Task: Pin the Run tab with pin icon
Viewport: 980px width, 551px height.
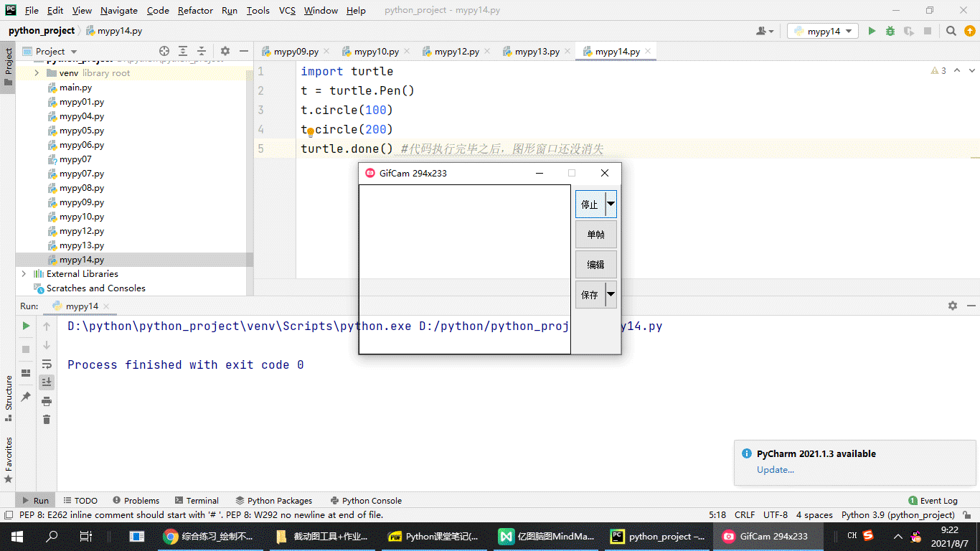Action: [x=26, y=397]
